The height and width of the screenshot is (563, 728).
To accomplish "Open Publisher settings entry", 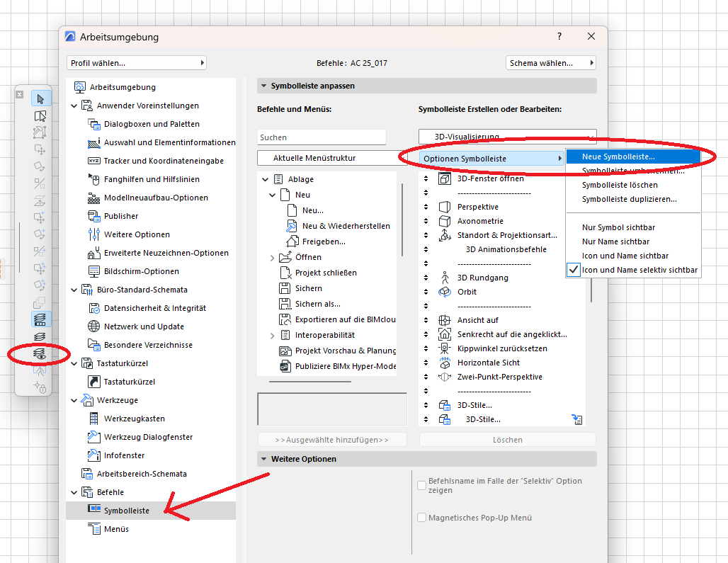I will point(120,216).
